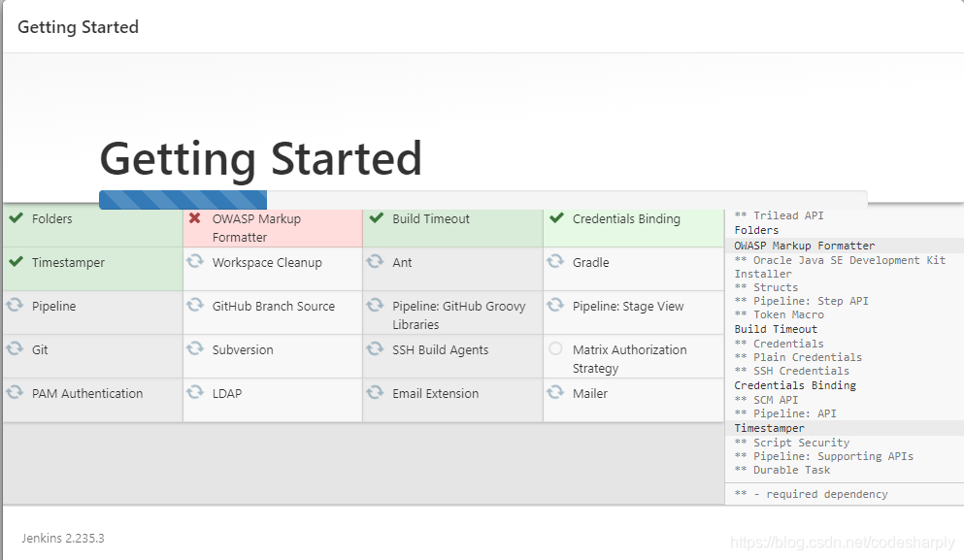Click '** Pipeline: Supporting APIs' log line

(x=824, y=456)
